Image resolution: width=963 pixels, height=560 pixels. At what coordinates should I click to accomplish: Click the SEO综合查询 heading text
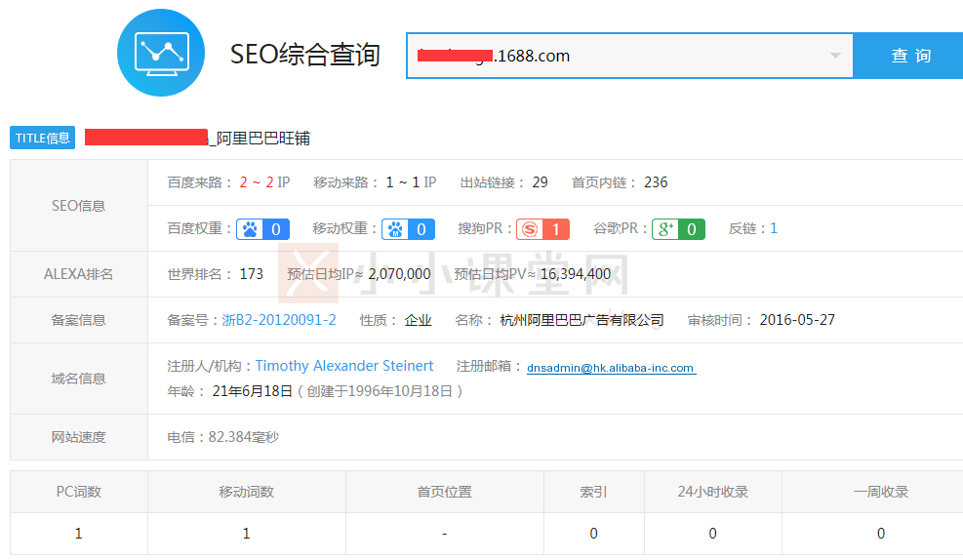[305, 54]
